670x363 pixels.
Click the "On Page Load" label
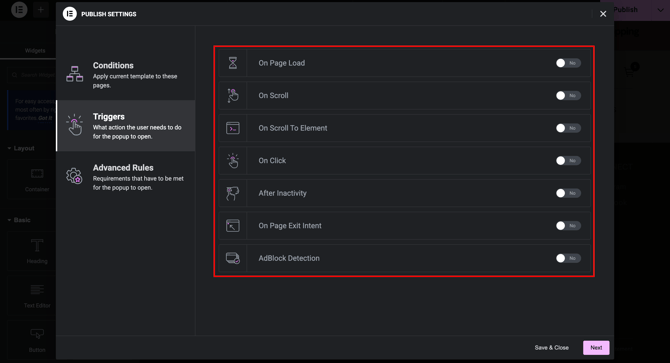pyautogui.click(x=282, y=63)
